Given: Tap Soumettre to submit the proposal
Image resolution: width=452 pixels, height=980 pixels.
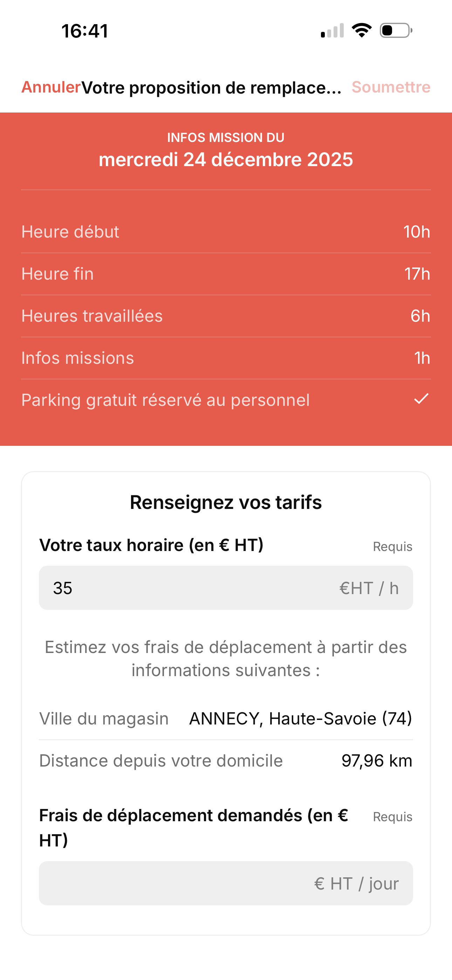Looking at the screenshot, I should 391,87.
